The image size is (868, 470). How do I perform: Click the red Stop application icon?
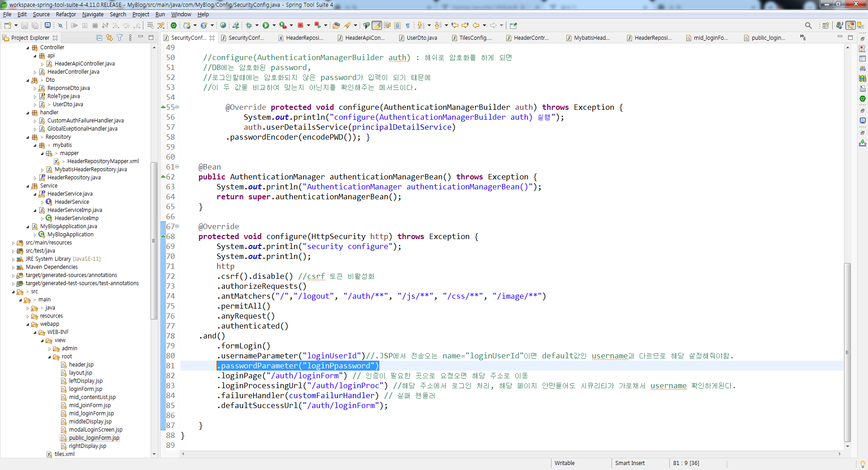click(x=300, y=25)
